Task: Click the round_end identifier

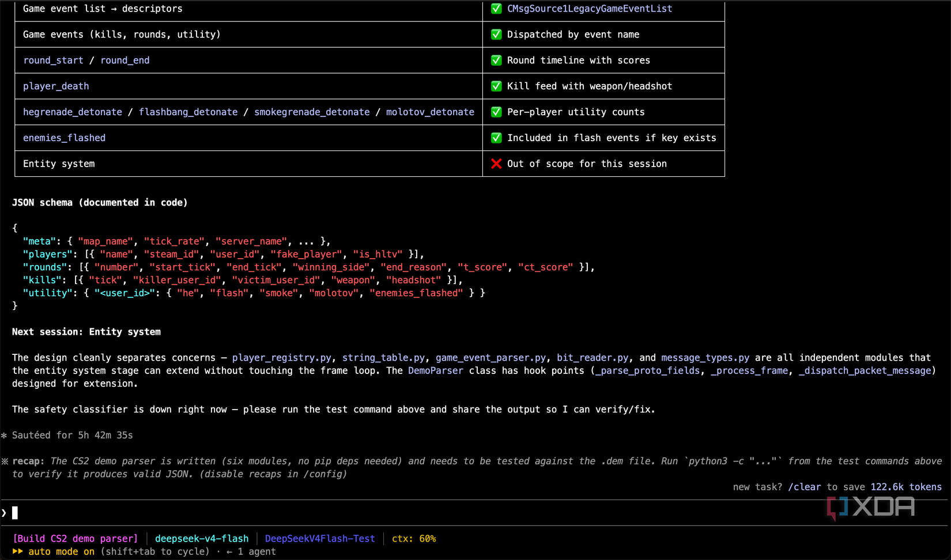Action: pos(125,60)
